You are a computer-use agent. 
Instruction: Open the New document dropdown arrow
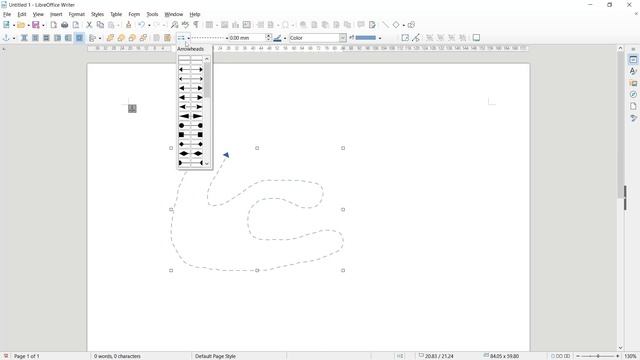(x=13, y=25)
